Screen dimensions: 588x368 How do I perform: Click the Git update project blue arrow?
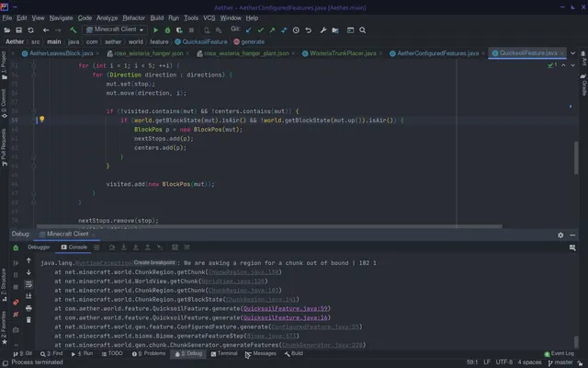click(249, 30)
